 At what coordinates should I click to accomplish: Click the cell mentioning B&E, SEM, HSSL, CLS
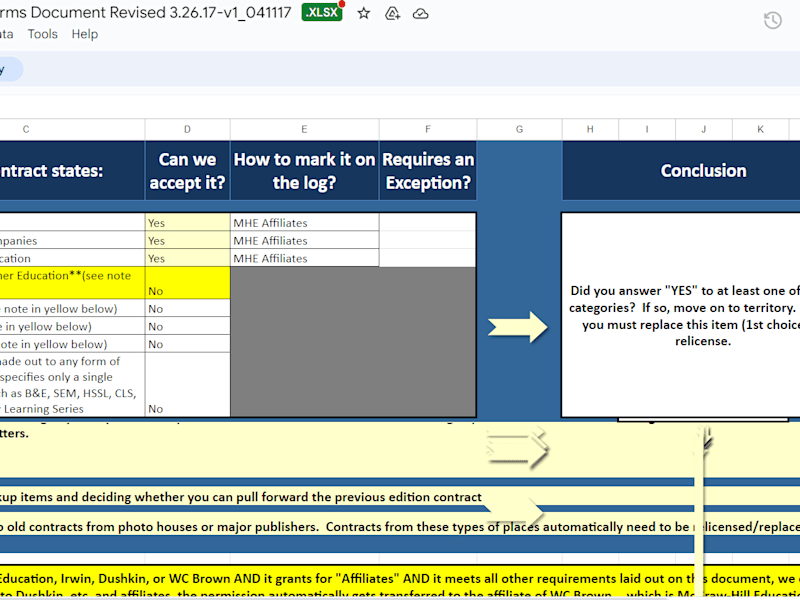coord(72,385)
